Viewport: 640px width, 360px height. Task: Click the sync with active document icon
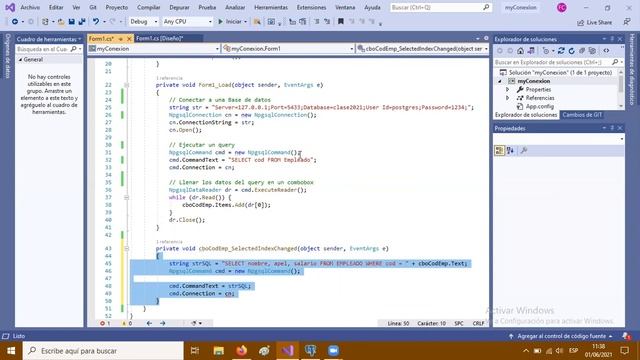(x=561, y=51)
